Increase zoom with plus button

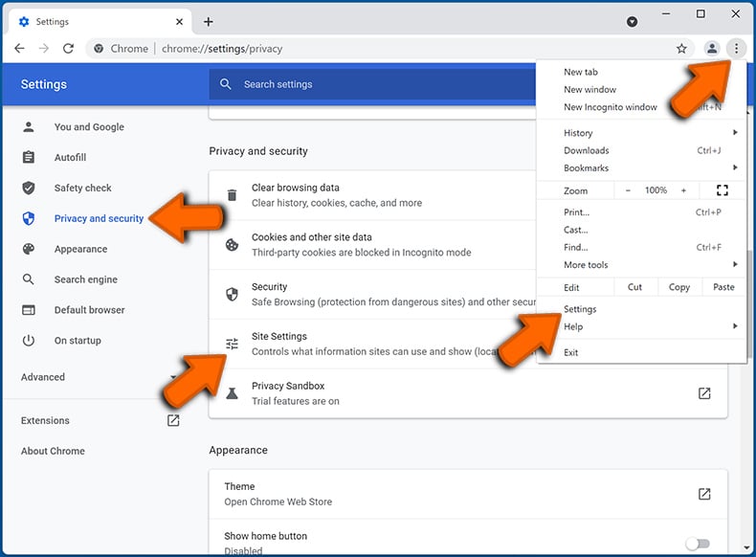(683, 190)
